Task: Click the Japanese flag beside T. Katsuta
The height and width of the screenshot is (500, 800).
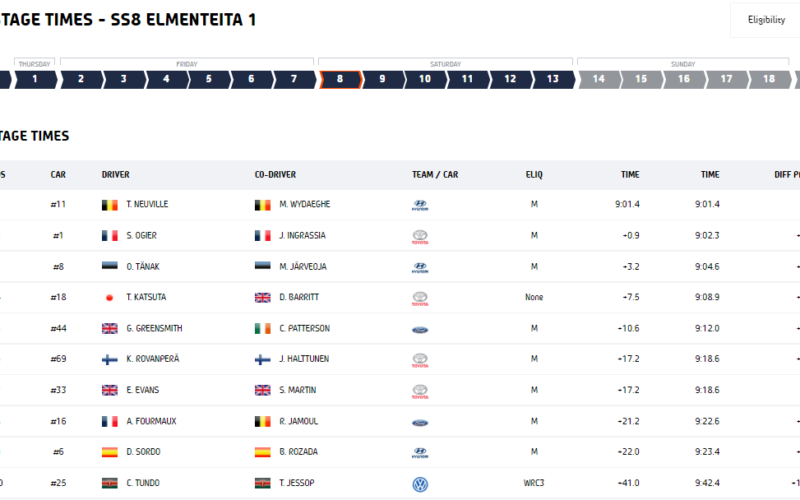Action: pos(109,297)
